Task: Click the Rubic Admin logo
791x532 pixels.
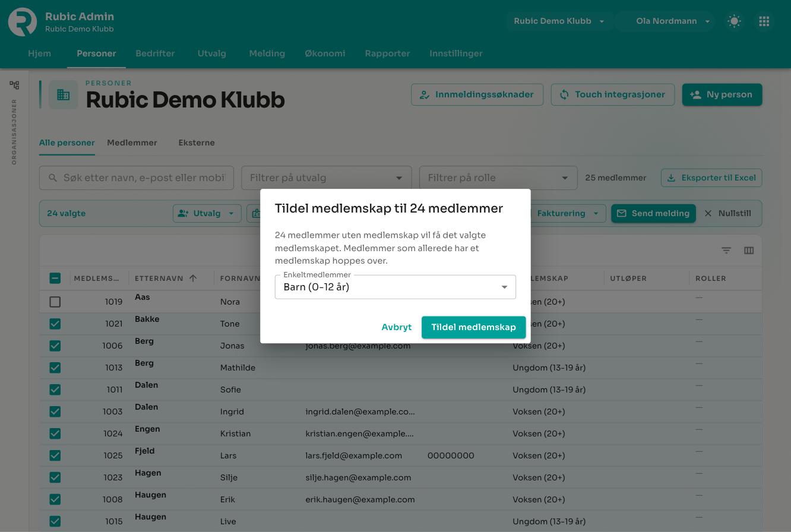Action: coord(23,22)
